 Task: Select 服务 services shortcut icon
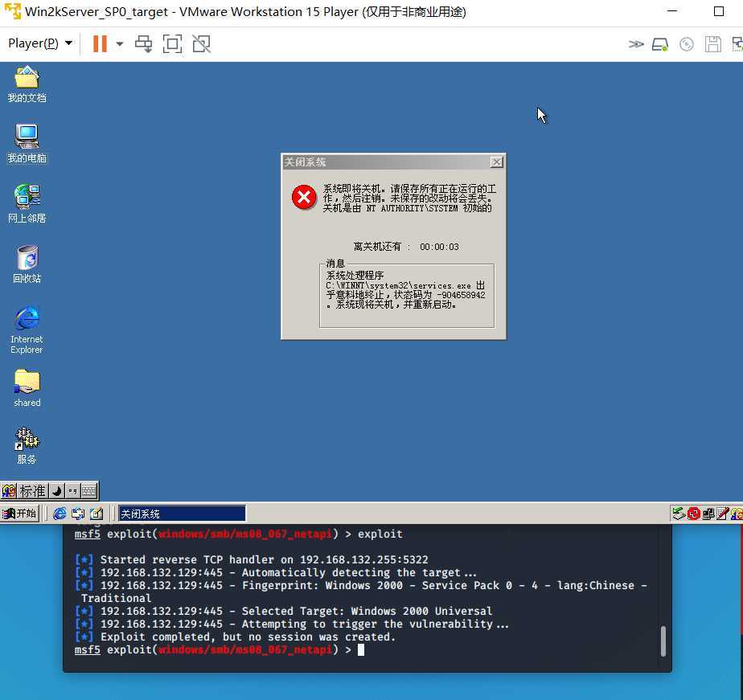[27, 445]
